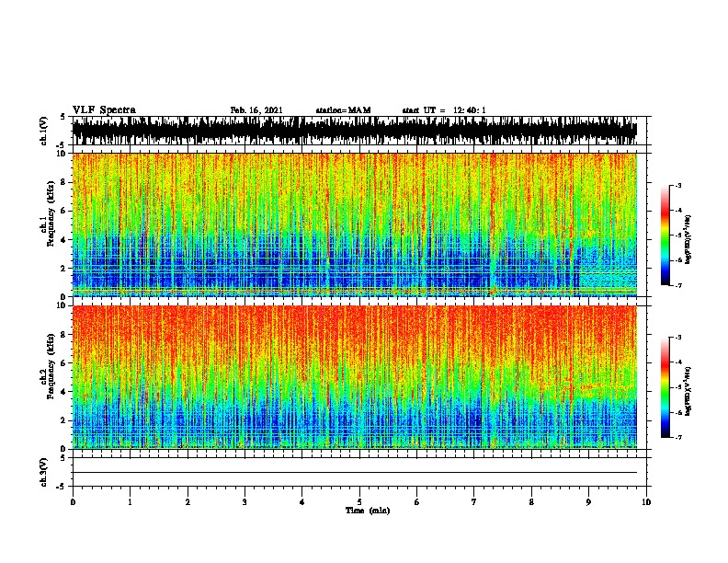The width and height of the screenshot is (728, 563).
Task: Click the "10" time axis tick label
Action: pos(646,502)
